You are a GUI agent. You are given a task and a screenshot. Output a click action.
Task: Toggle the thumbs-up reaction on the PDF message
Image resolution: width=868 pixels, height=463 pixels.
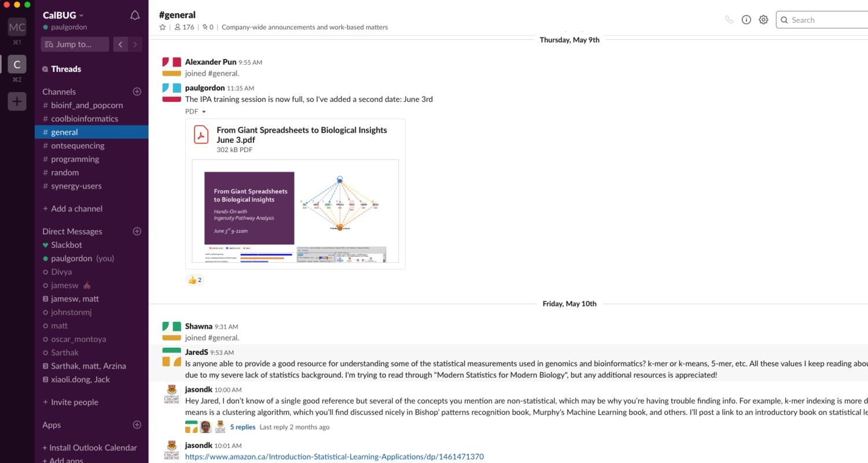click(194, 280)
